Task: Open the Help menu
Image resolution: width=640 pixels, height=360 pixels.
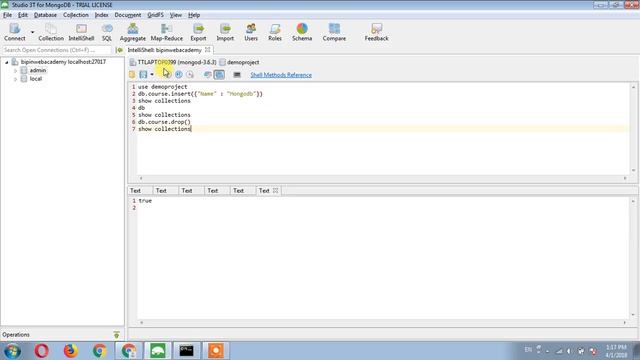Action: [x=194, y=15]
